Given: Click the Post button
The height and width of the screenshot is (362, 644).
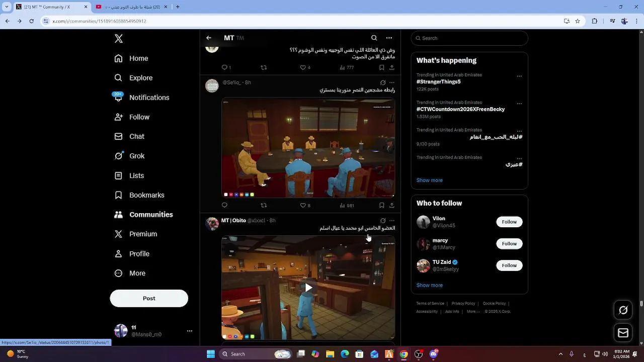Looking at the screenshot, I should pos(149,298).
